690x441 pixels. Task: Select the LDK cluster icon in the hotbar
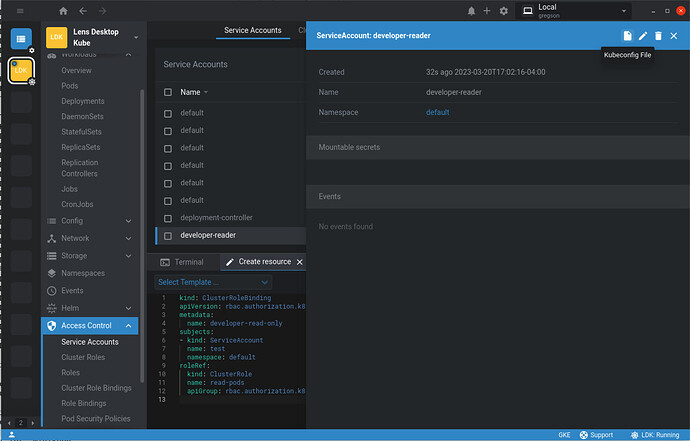22,71
